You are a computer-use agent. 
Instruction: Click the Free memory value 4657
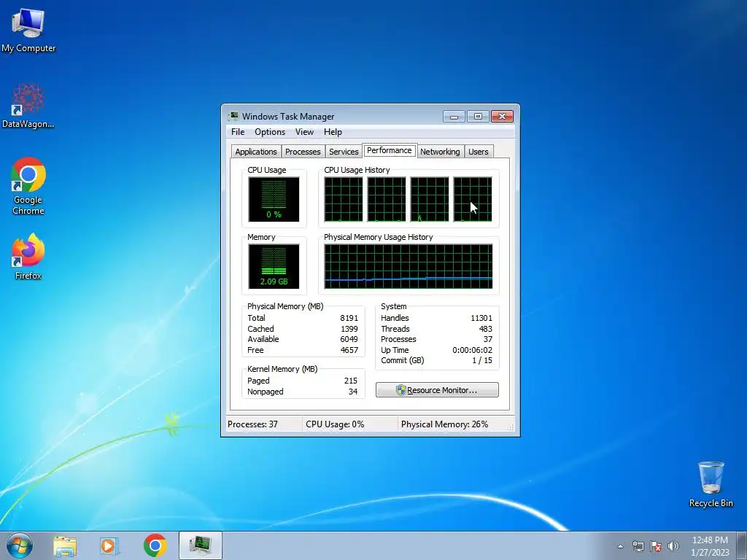(x=349, y=350)
